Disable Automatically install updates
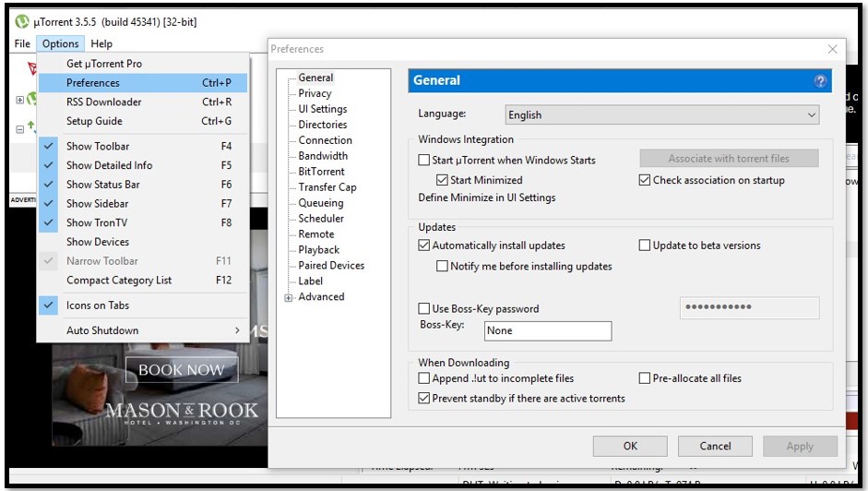 tap(424, 245)
